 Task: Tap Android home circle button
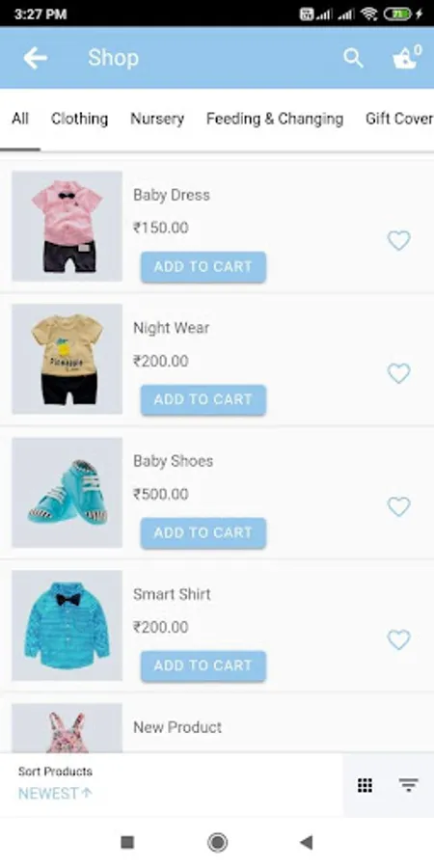coord(217,843)
